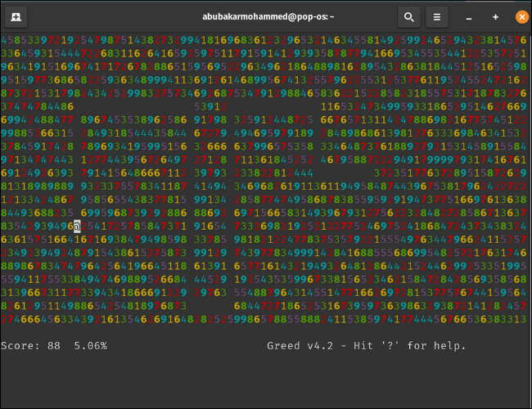Click the red digit 2 right of @
Viewport: 532px width, 409px height.
(83, 225)
